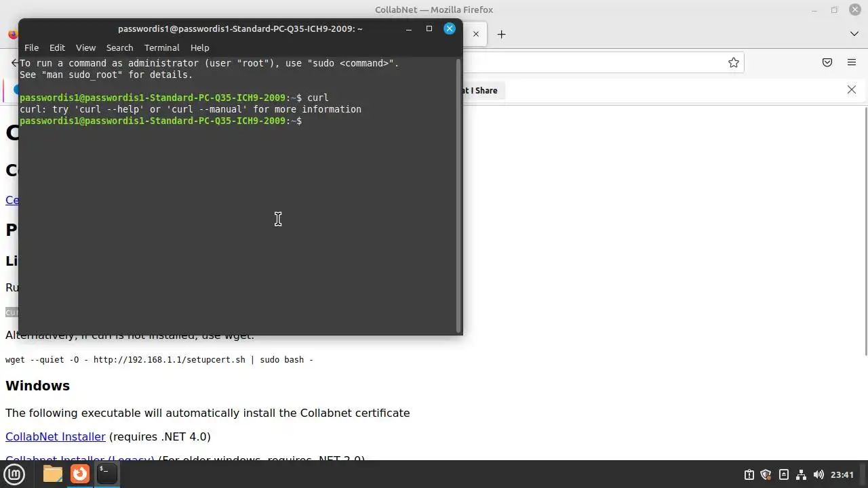Screen dimensions: 868x488
Task: Restore the Firefox window size
Action: pyautogui.click(x=834, y=9)
